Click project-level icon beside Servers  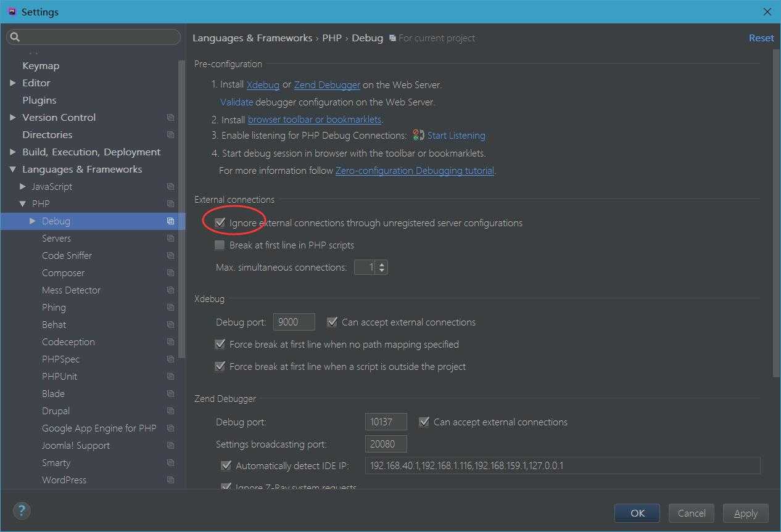coord(170,238)
